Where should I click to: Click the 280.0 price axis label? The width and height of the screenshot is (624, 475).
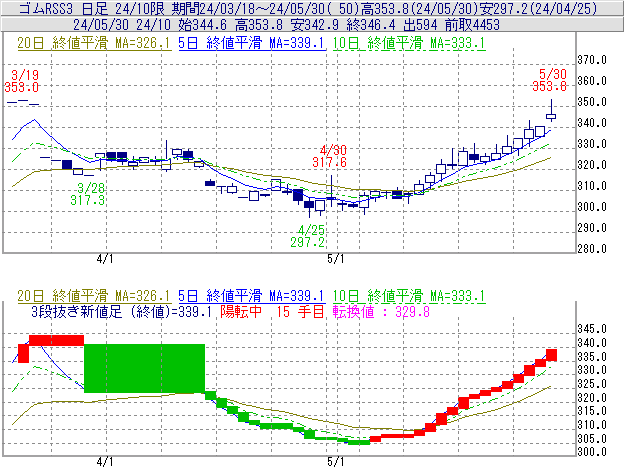pyautogui.click(x=592, y=249)
